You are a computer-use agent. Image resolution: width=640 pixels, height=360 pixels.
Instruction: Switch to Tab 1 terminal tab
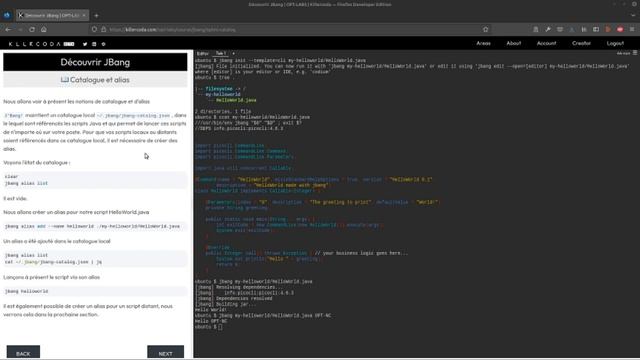pyautogui.click(x=220, y=53)
